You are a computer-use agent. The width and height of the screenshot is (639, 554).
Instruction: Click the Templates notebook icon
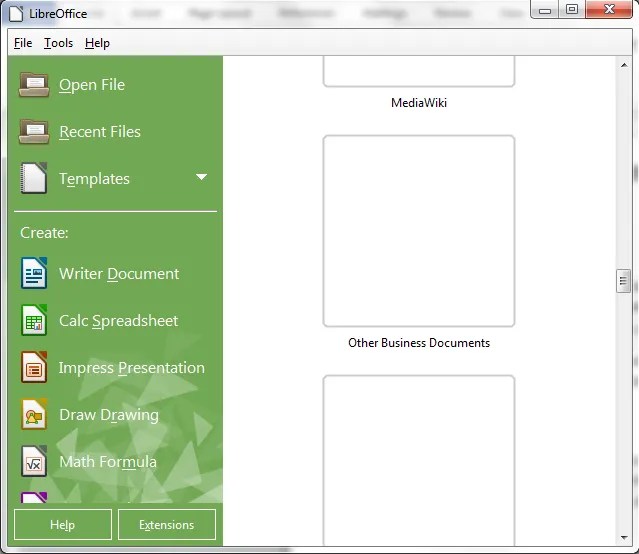pyautogui.click(x=34, y=178)
